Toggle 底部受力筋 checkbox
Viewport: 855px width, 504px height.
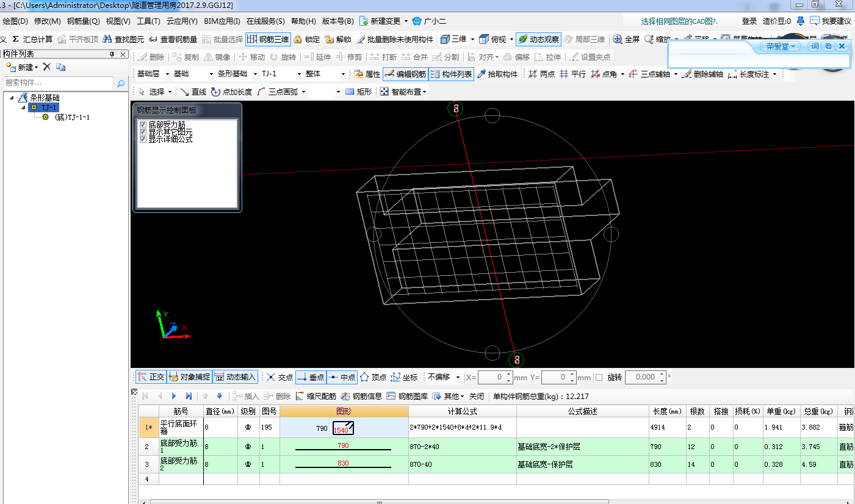coord(143,124)
